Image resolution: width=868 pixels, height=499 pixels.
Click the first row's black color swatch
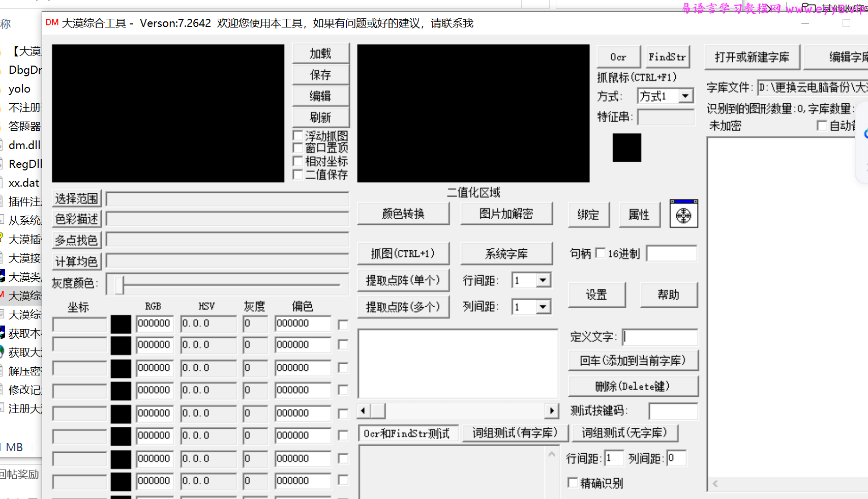coord(121,324)
